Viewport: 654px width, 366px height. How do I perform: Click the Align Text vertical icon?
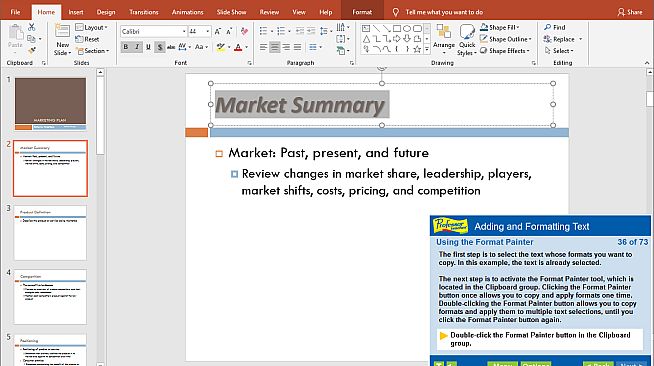(x=341, y=39)
